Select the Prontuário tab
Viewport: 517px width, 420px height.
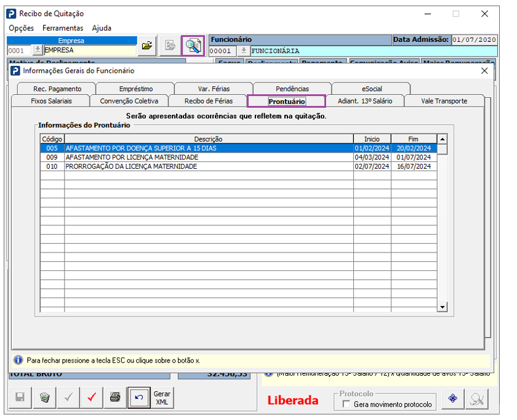pos(287,101)
